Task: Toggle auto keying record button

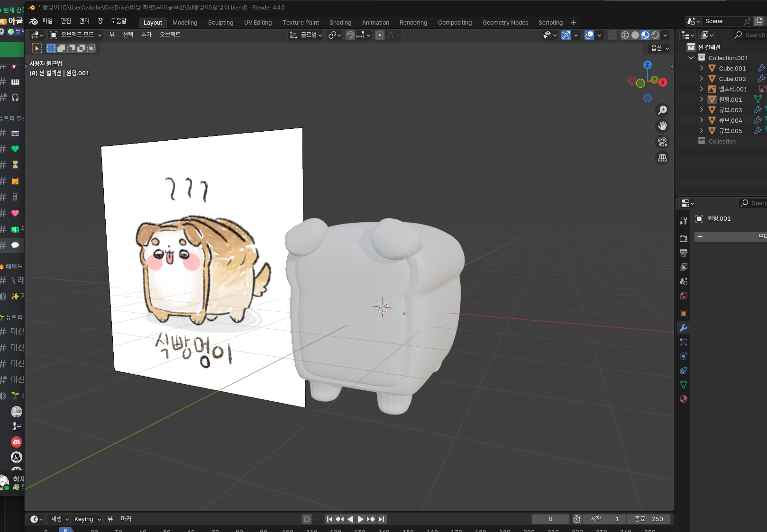Action: click(307, 519)
